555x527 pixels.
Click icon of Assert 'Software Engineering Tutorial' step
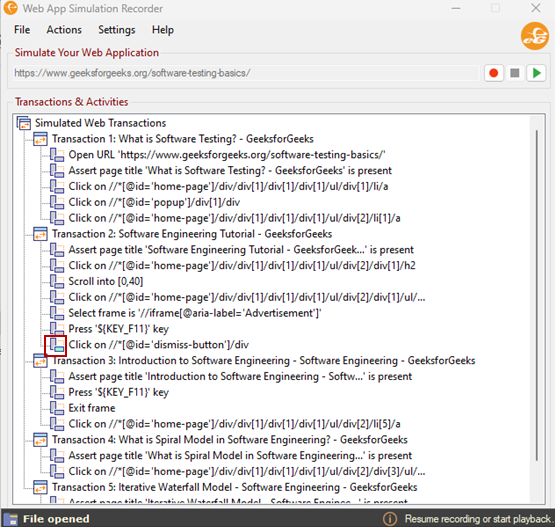[x=57, y=250]
